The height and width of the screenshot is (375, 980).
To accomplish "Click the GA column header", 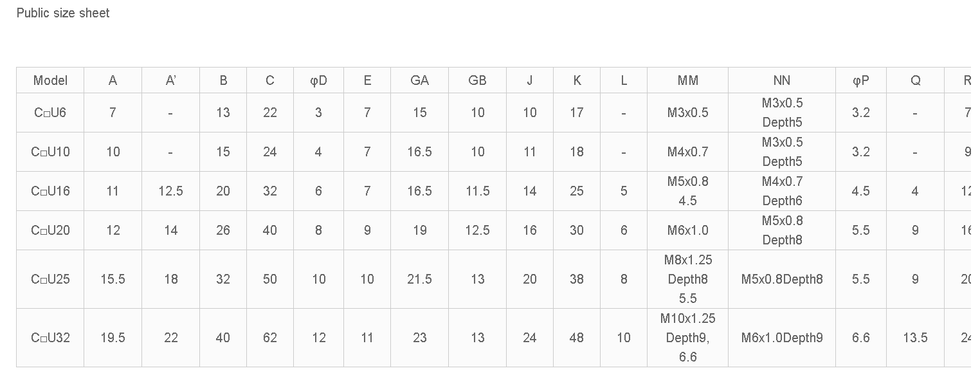I will (419, 80).
